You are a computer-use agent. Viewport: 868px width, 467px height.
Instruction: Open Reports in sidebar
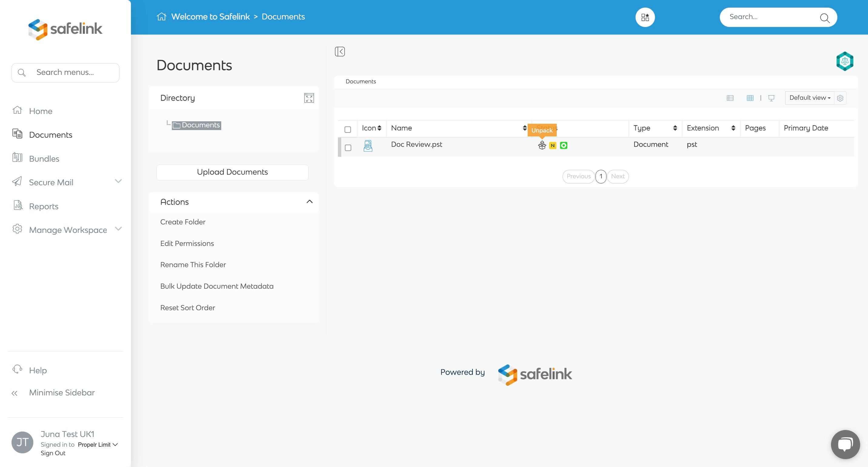[x=44, y=206]
